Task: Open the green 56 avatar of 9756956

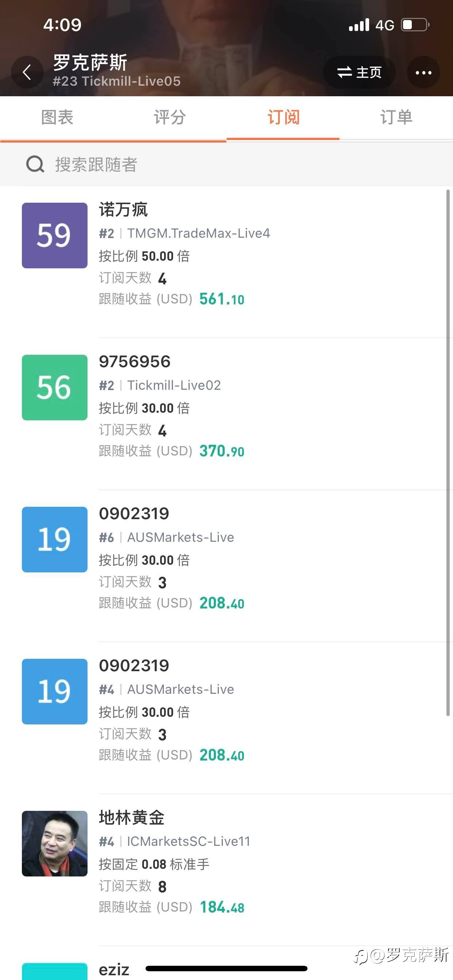Action: click(x=54, y=387)
